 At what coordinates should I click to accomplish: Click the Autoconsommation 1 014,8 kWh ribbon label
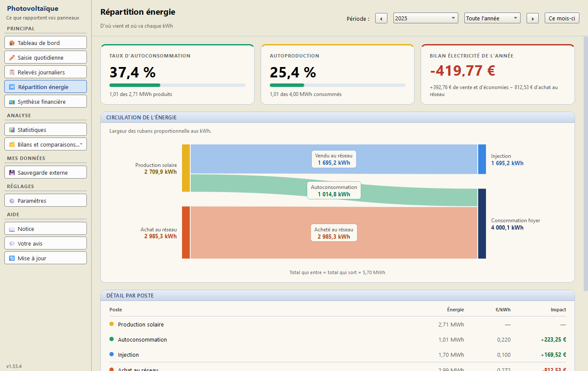pos(334,190)
